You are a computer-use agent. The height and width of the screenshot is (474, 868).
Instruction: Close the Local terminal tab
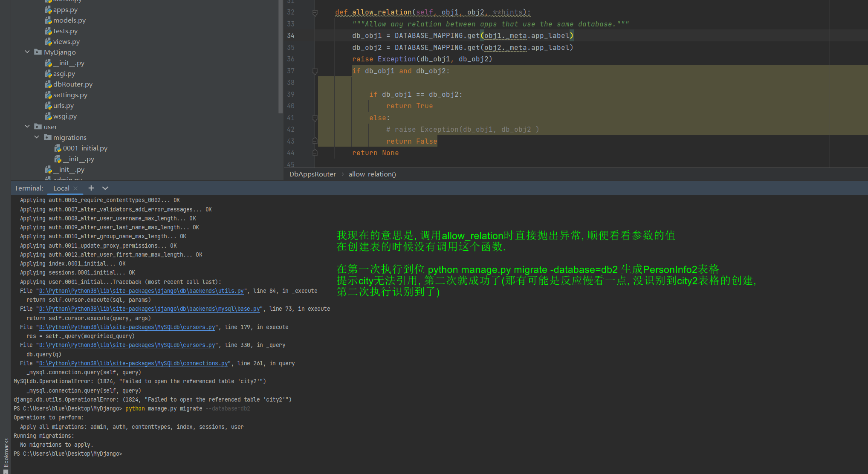tap(75, 188)
